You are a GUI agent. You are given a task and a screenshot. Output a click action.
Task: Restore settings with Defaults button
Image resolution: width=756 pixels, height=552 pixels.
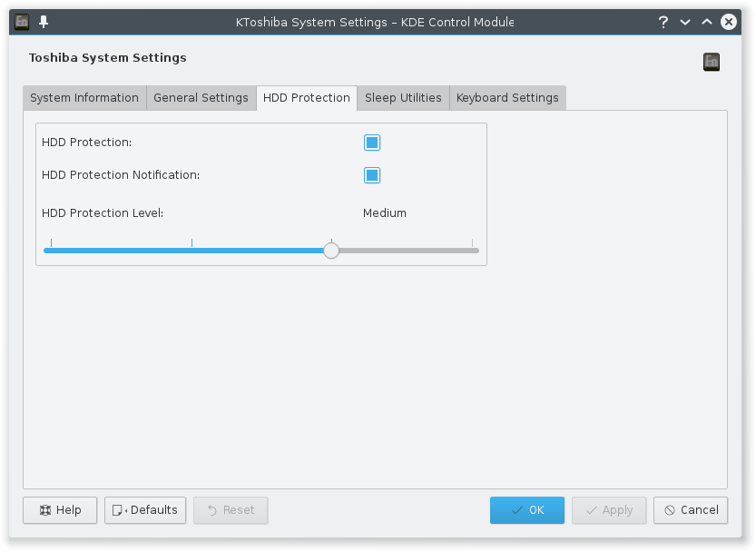pos(145,510)
